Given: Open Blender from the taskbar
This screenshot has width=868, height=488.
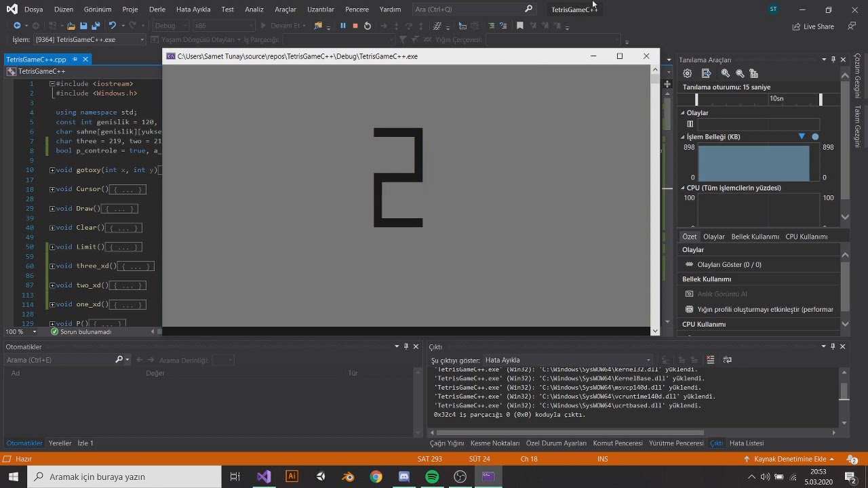Looking at the screenshot, I should tap(348, 476).
